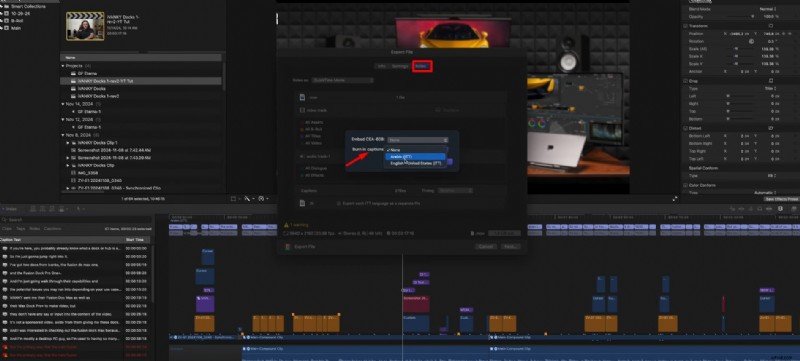Click the warning triangle icon in Export File
The image size is (800, 361).
tap(287, 225)
